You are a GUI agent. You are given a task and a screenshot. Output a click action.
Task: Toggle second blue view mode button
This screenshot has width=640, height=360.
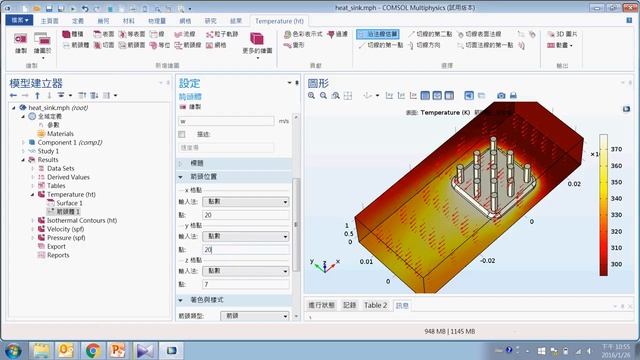437,96
